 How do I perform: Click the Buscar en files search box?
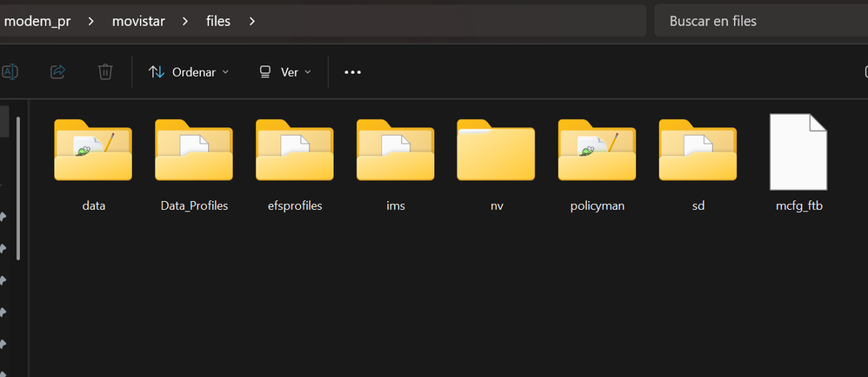pyautogui.click(x=761, y=21)
